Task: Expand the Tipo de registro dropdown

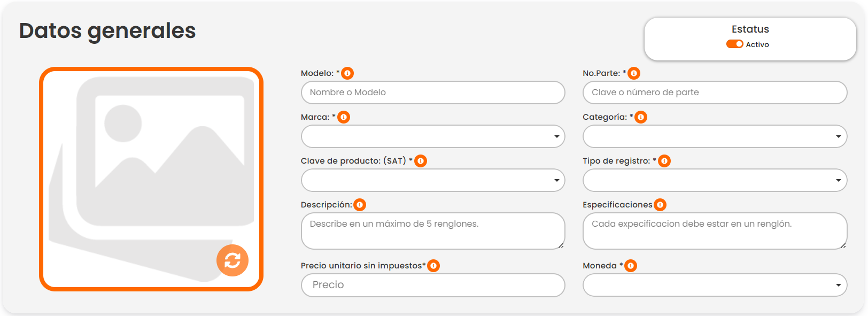Action: tap(715, 180)
